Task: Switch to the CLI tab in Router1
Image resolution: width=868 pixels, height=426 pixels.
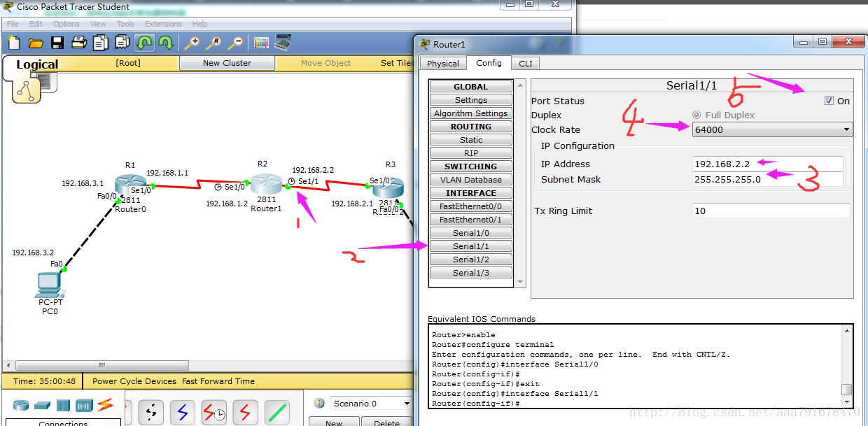Action: point(526,64)
